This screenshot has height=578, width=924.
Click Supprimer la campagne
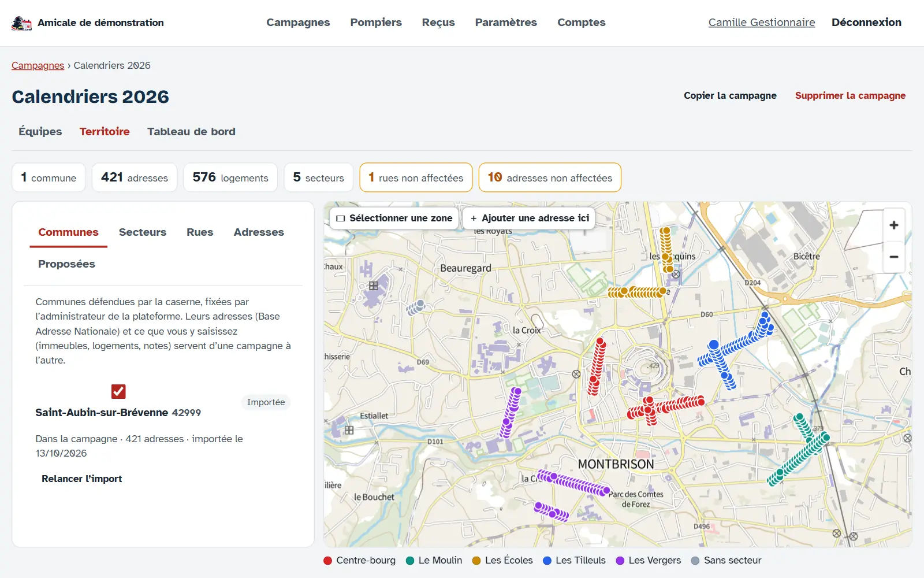pos(850,95)
